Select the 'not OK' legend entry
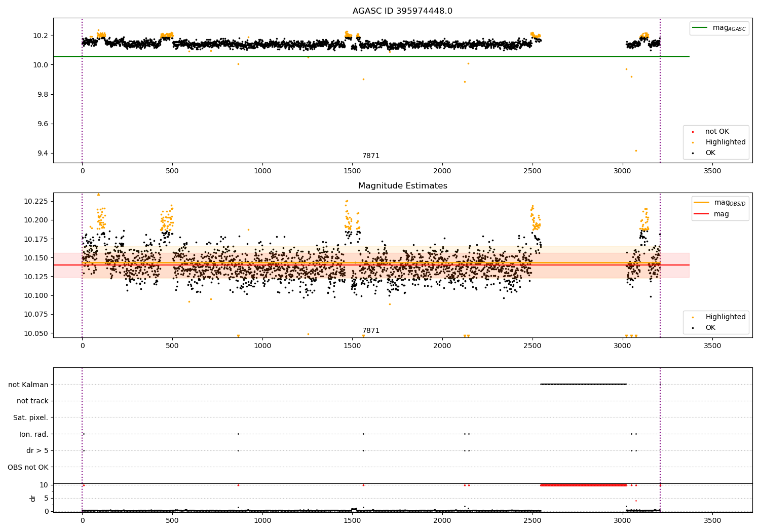The image size is (760, 532). click(x=717, y=132)
